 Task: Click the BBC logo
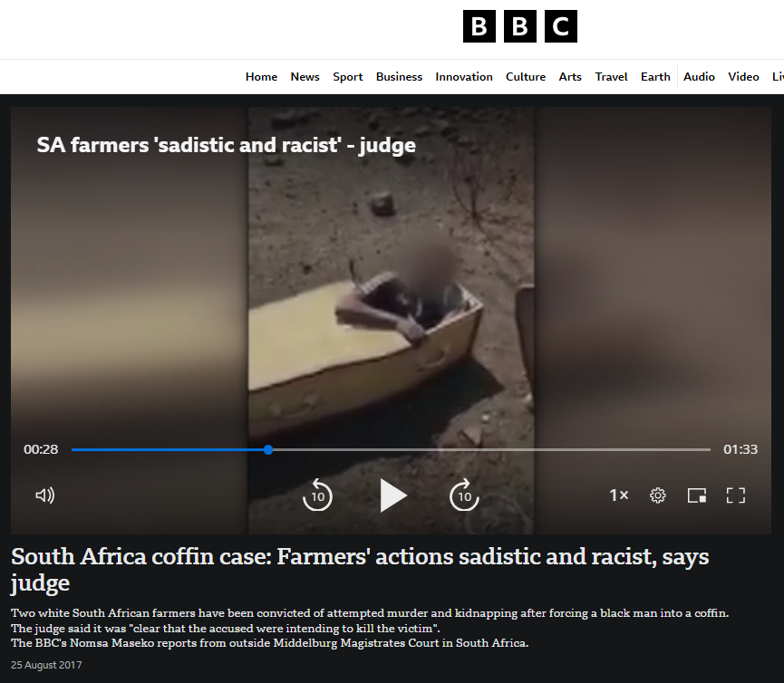pyautogui.click(x=520, y=26)
